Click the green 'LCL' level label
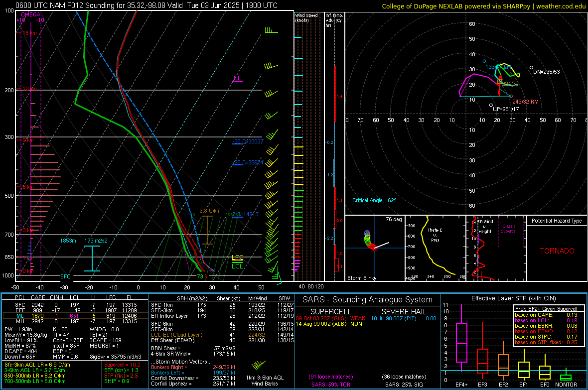The image size is (588, 390). coord(237,266)
